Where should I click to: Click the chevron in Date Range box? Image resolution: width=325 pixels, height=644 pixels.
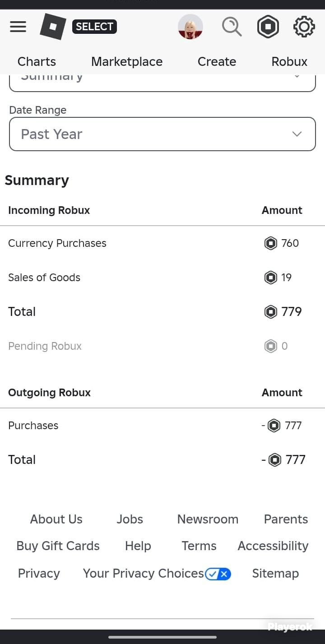click(x=297, y=134)
